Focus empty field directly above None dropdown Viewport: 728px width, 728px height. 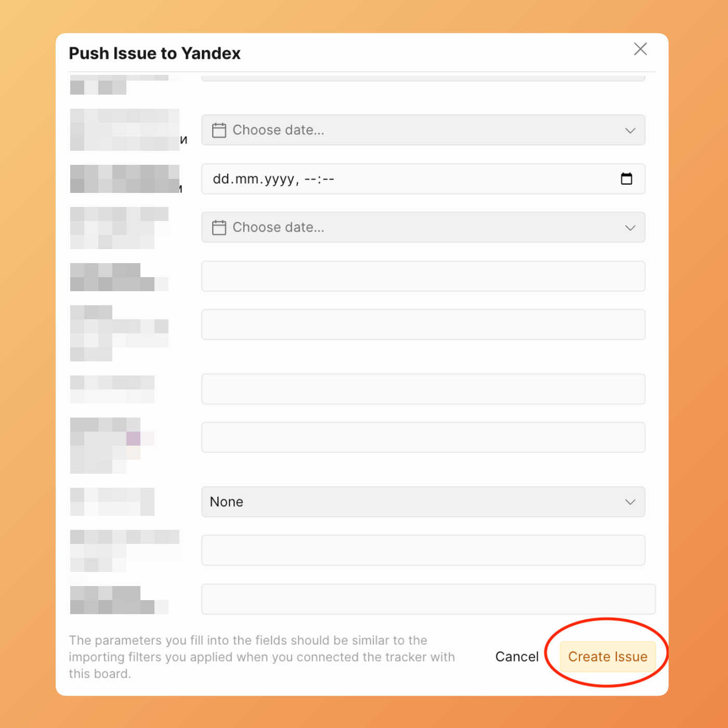tap(423, 437)
